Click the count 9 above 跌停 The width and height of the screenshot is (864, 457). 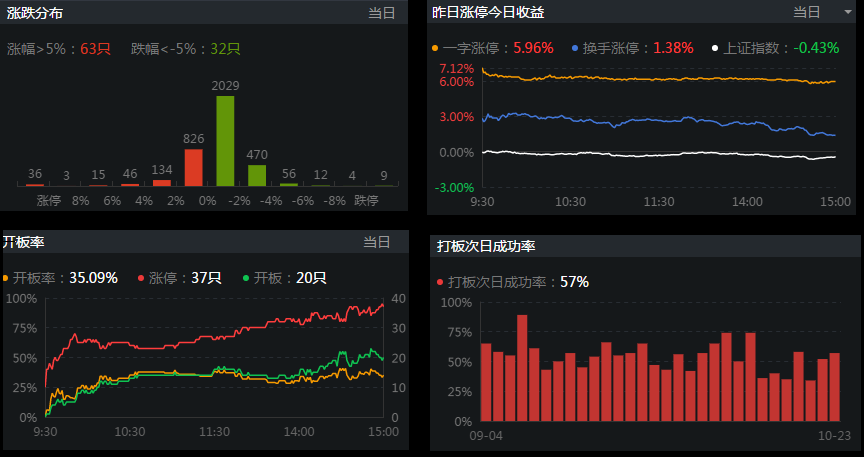click(384, 176)
